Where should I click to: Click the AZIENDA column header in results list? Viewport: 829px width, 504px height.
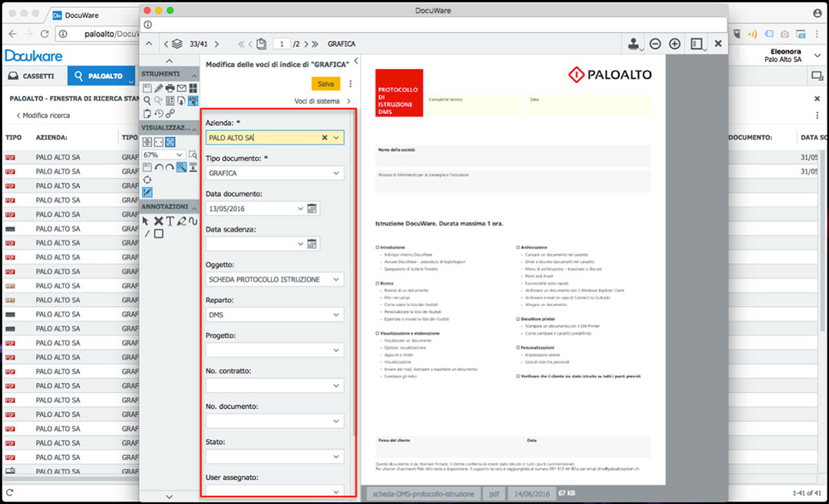[52, 137]
